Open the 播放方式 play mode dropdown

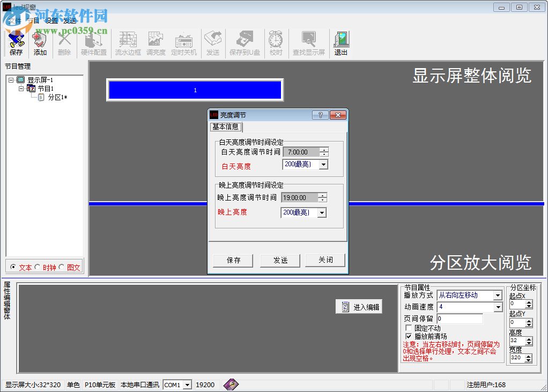[497, 295]
